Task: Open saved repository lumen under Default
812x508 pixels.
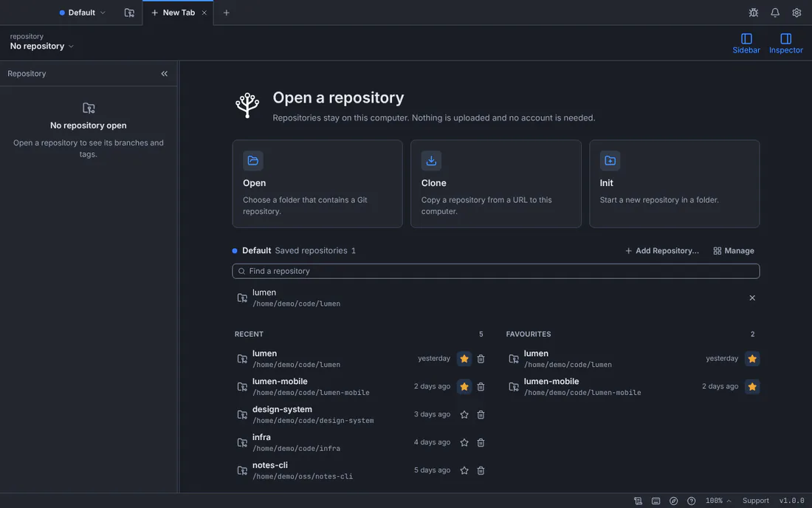Action: [x=486, y=298]
